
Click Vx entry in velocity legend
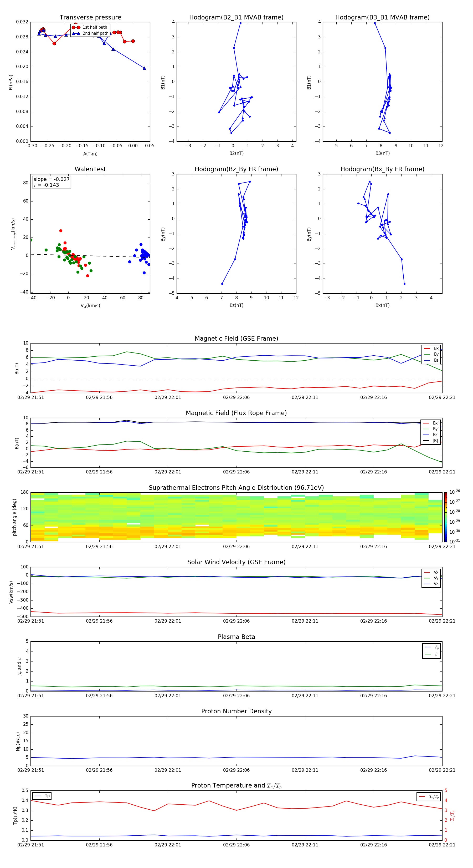click(x=431, y=572)
